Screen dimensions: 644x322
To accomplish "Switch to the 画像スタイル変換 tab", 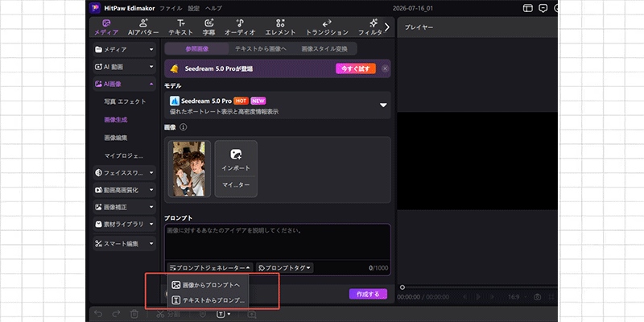I will tap(324, 49).
